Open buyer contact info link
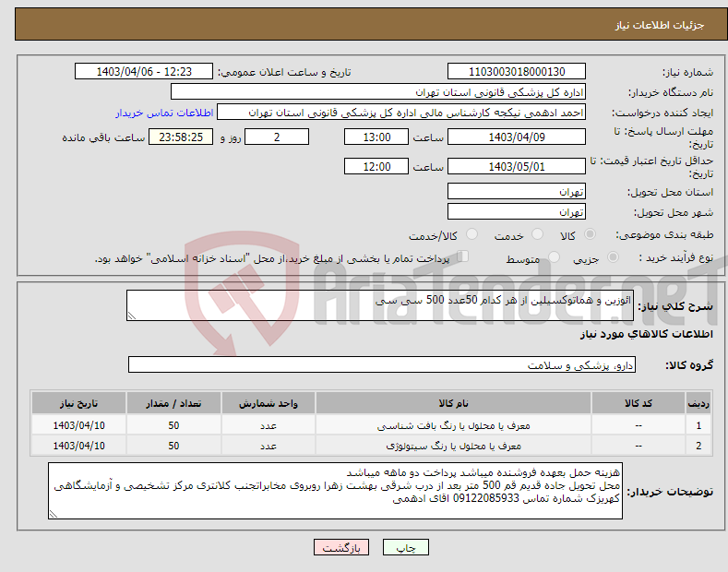The height and width of the screenshot is (572, 728). tap(164, 113)
